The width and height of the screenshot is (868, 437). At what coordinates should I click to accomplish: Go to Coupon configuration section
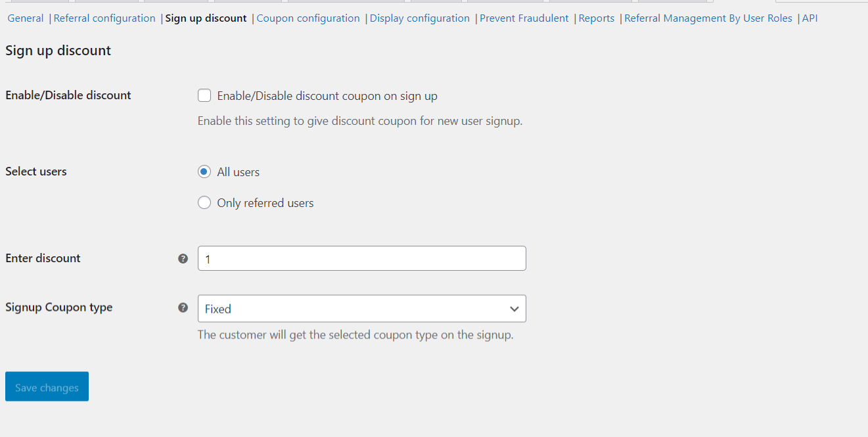coord(308,18)
